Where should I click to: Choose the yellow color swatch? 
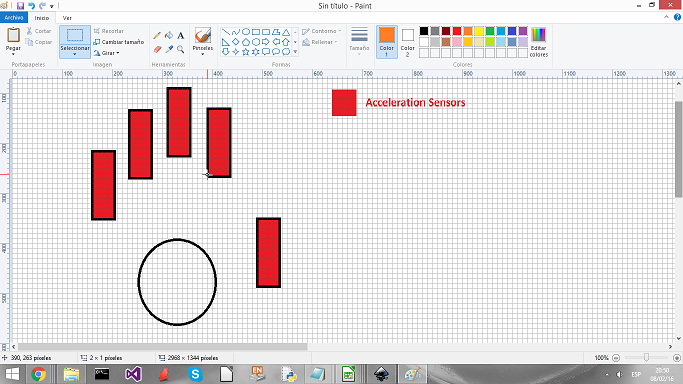[x=479, y=31]
